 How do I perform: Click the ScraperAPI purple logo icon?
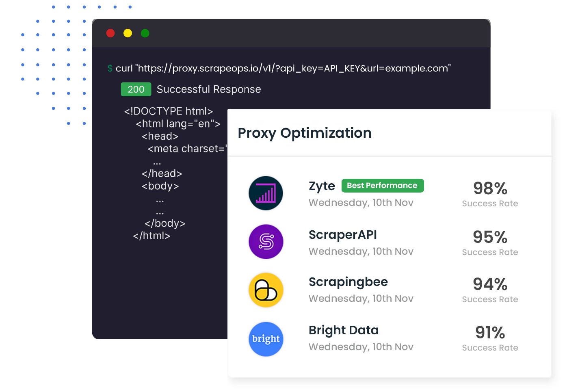266,242
